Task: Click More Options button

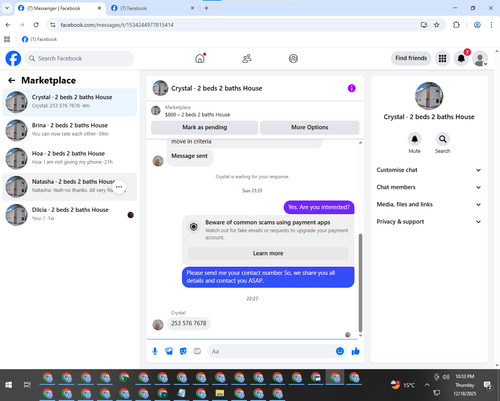Action: coord(310,127)
